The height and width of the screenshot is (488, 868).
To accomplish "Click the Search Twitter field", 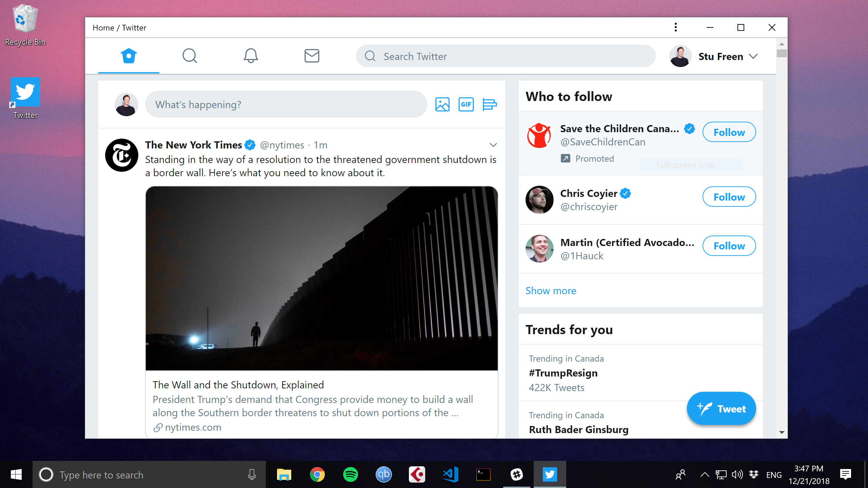I will point(506,56).
